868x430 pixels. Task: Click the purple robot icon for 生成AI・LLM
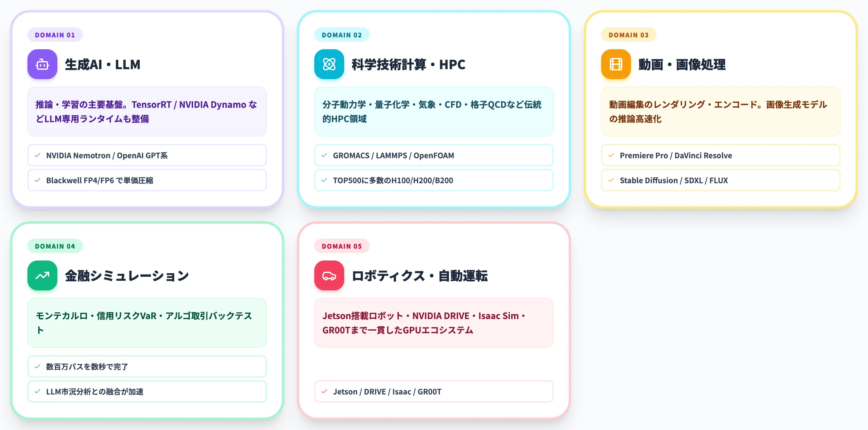pos(42,64)
